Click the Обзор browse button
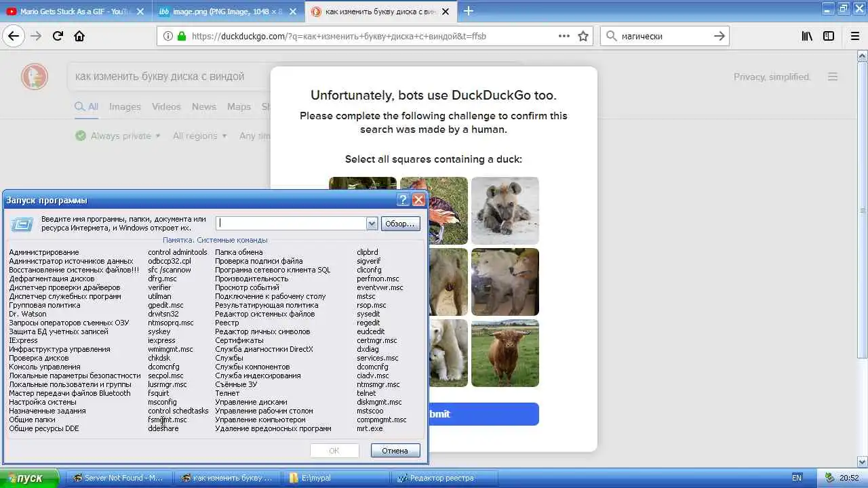The width and height of the screenshot is (868, 488). click(x=400, y=224)
